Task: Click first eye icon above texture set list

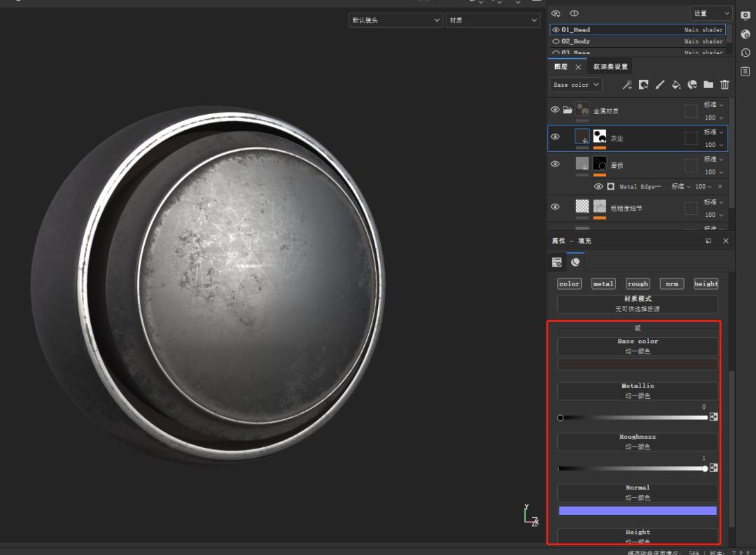Action: [556, 13]
